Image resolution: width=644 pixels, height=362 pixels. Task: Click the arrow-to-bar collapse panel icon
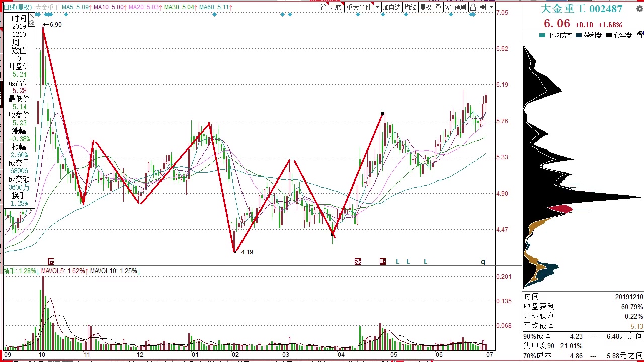(x=483, y=7)
